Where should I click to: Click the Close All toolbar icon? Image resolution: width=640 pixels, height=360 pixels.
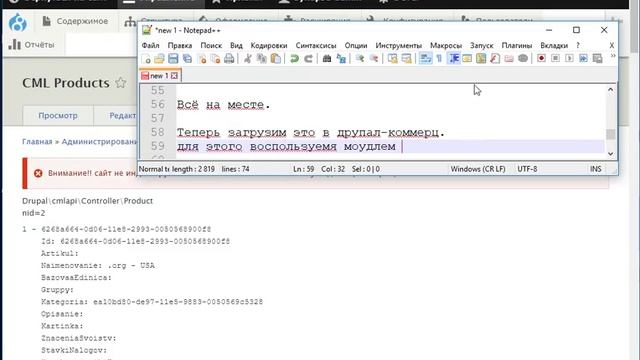[x=215, y=58]
